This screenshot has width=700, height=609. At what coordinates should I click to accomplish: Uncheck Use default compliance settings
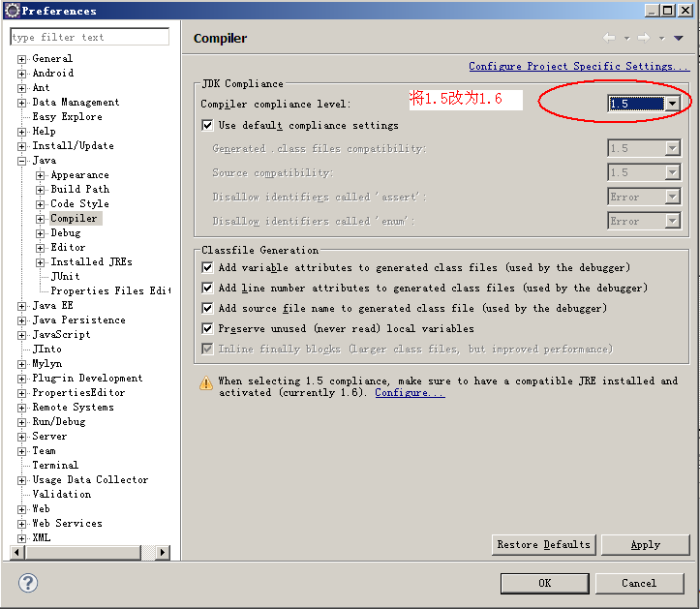pyautogui.click(x=207, y=125)
